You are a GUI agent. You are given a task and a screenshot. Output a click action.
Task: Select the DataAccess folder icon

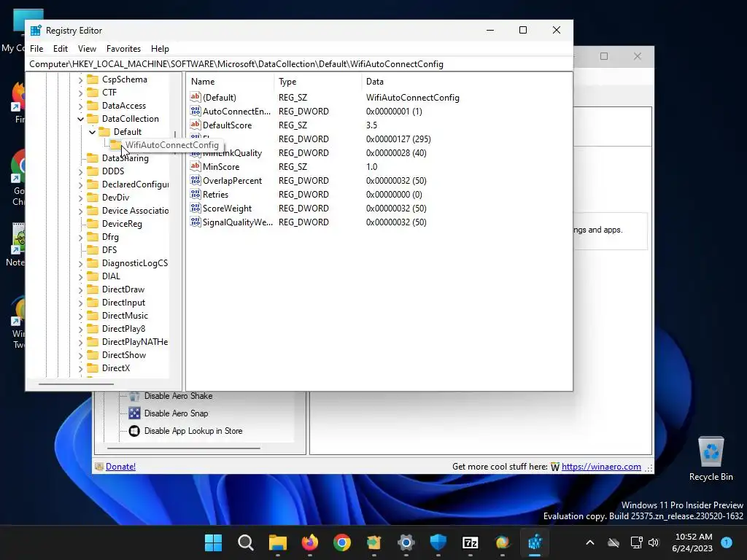[x=93, y=105]
